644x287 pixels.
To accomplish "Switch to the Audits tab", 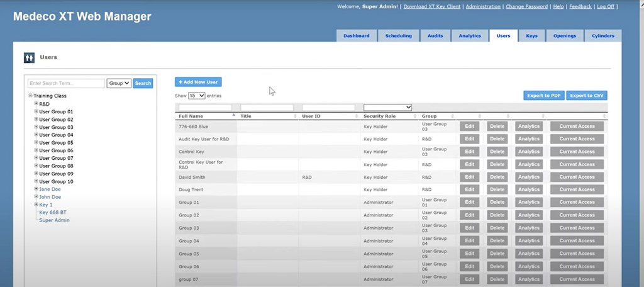I will coord(435,36).
